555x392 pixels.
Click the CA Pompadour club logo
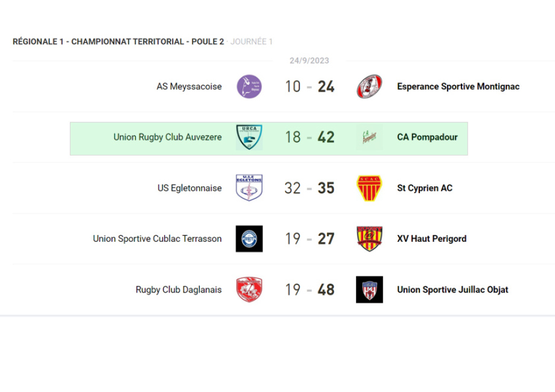[x=369, y=138]
